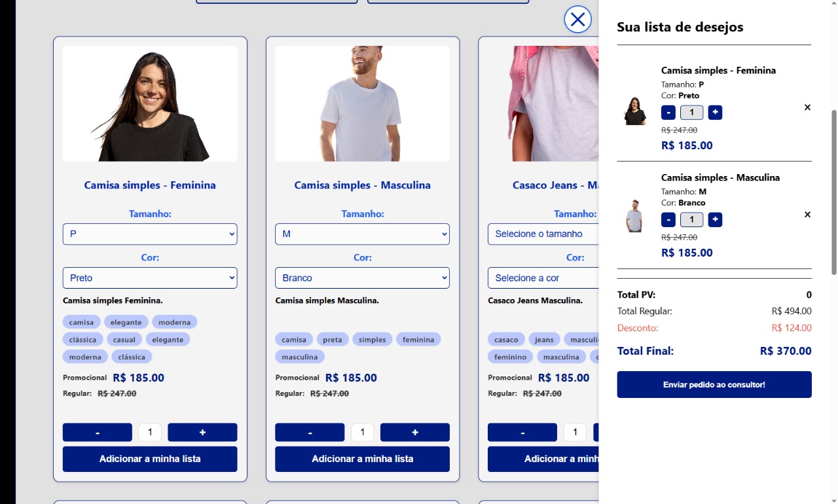Expand the Selecione o tamanho dropdown
Image resolution: width=838 pixels, height=504 pixels.
point(543,234)
